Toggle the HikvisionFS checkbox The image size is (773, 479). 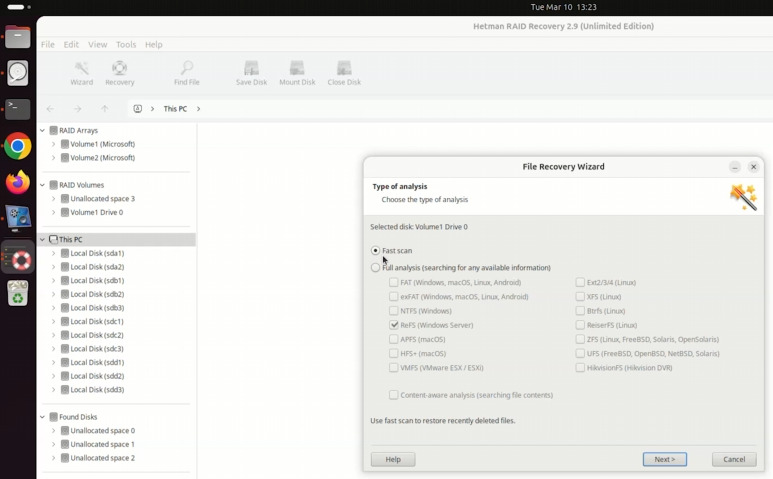(x=580, y=368)
